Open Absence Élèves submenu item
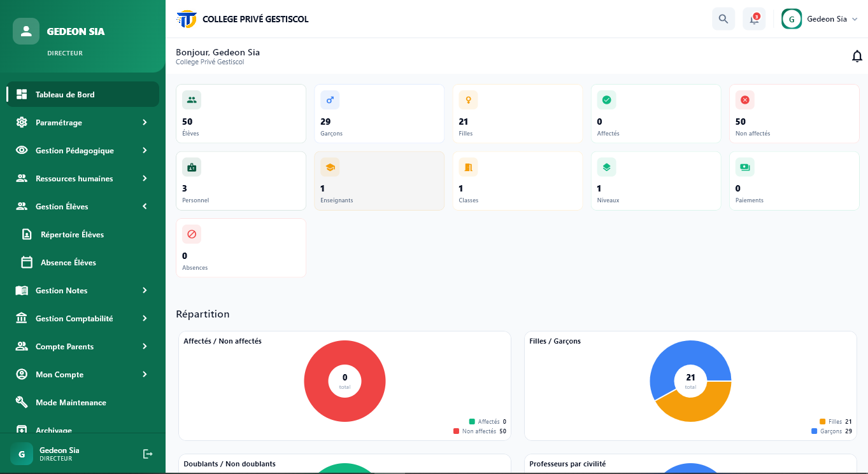This screenshot has height=474, width=868. pyautogui.click(x=83, y=262)
